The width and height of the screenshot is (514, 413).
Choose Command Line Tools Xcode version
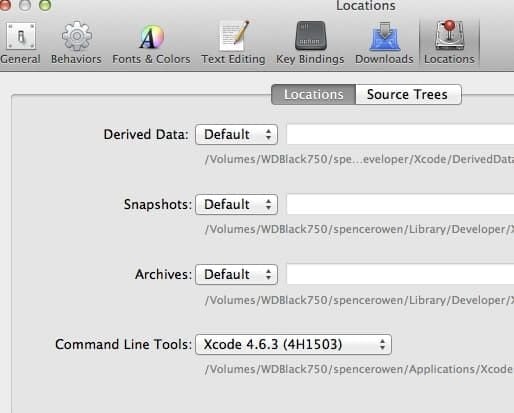coord(293,345)
